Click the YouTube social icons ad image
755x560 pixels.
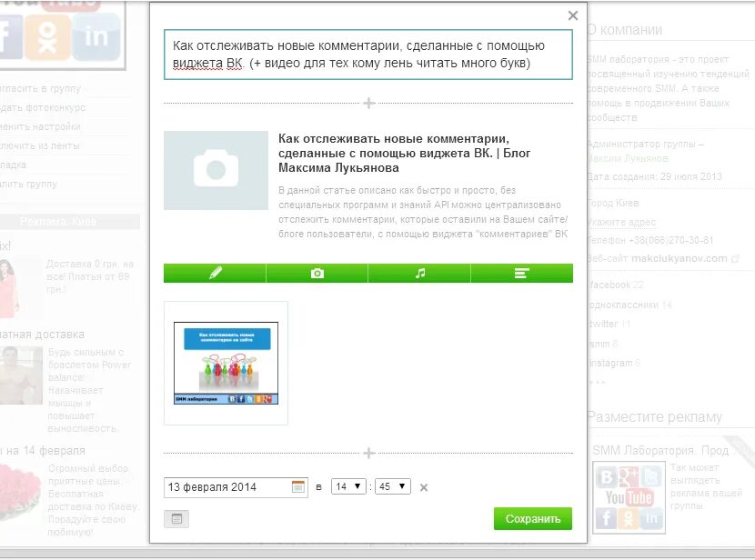coord(629,497)
